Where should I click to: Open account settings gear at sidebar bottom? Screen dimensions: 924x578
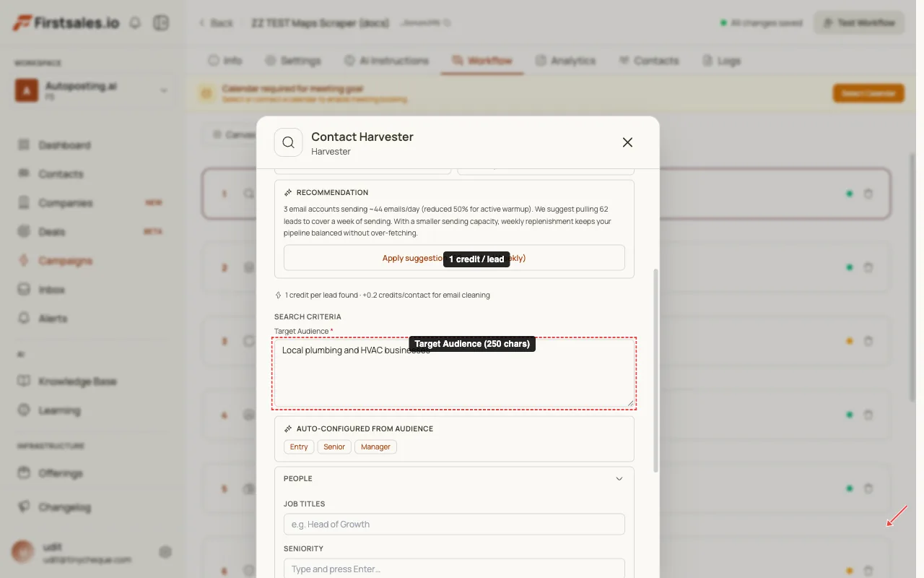165,552
